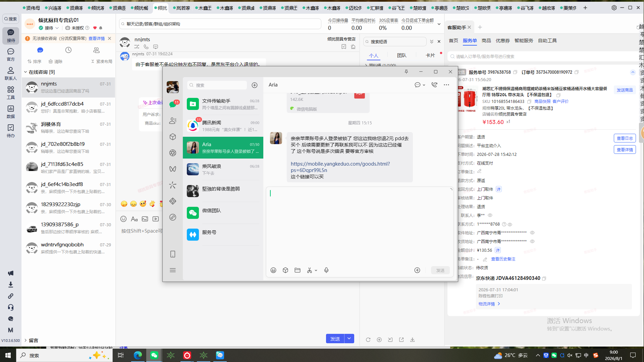644x362 pixels.
Task: Expand today's statistics chevron
Action: point(439,24)
